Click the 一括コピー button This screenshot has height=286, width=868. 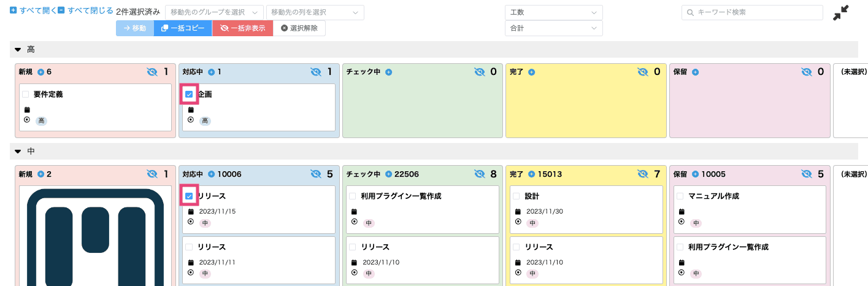tap(183, 28)
